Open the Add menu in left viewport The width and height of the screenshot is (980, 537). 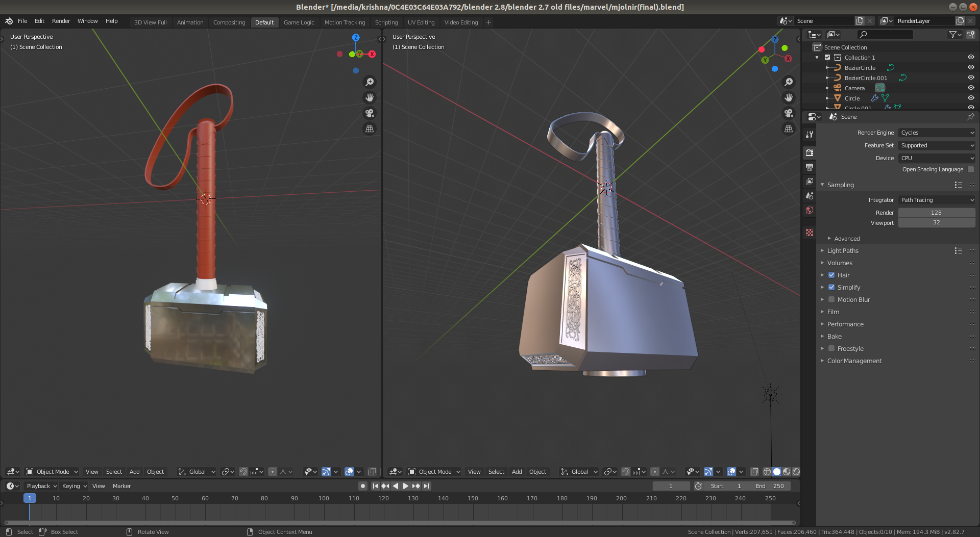[134, 472]
